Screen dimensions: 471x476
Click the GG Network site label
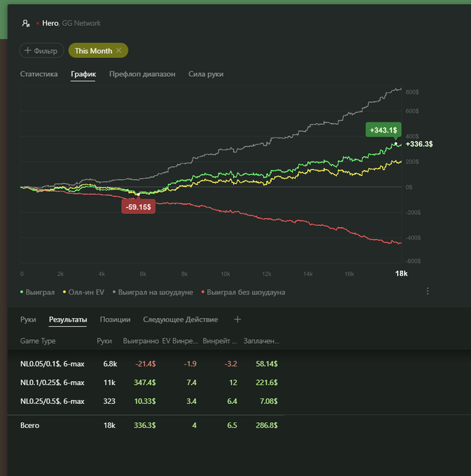tap(81, 23)
